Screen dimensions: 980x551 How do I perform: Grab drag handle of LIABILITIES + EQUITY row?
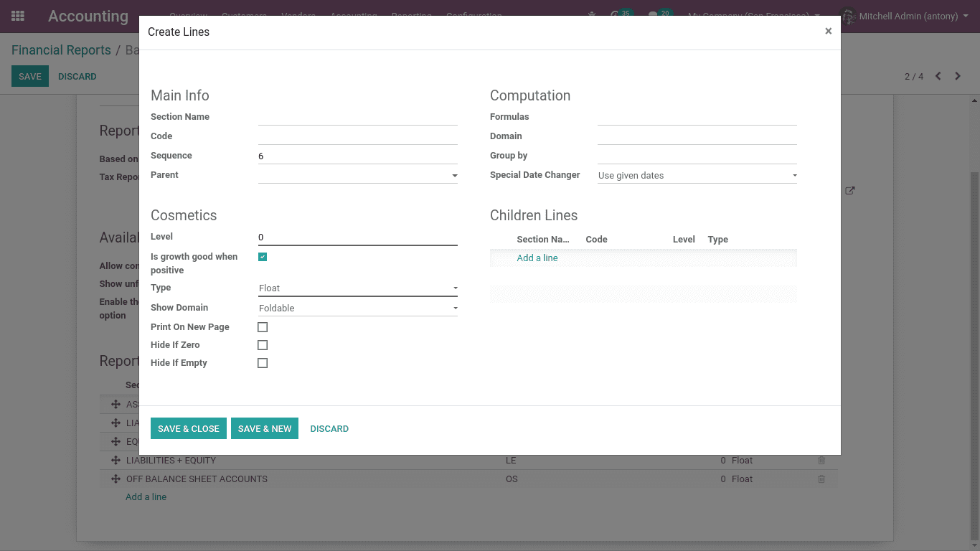116,460
